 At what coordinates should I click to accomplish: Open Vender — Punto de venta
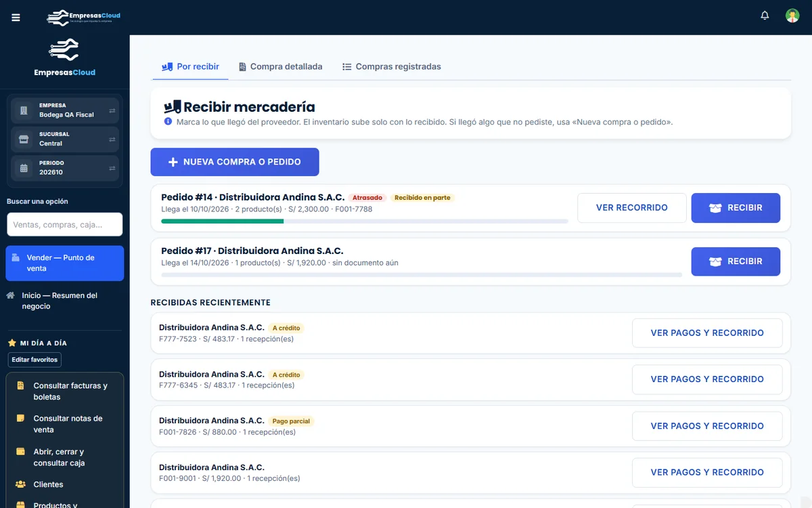(65, 263)
